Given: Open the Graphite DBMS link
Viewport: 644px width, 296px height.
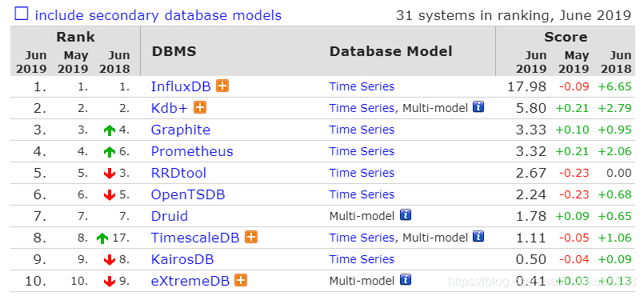Looking at the screenshot, I should tap(181, 130).
